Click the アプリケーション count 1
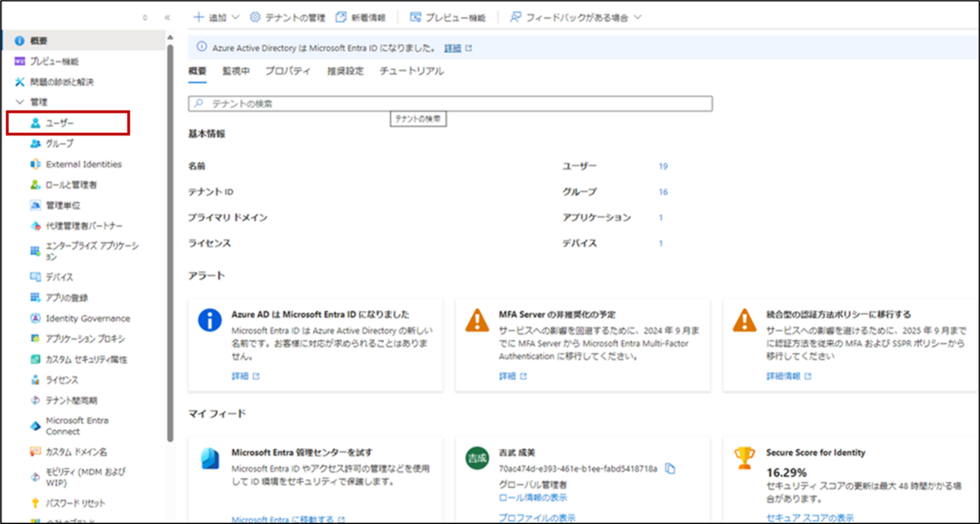This screenshot has height=524, width=980. pyautogui.click(x=661, y=218)
